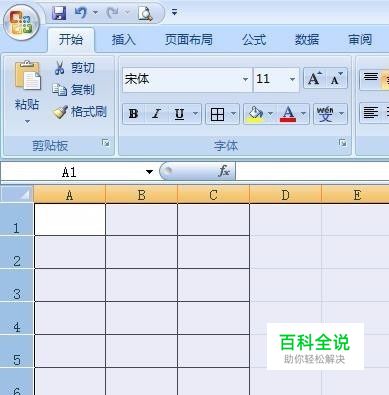The height and width of the screenshot is (395, 389).
Task: Open the fill color dropdown arrow
Action: [270, 114]
